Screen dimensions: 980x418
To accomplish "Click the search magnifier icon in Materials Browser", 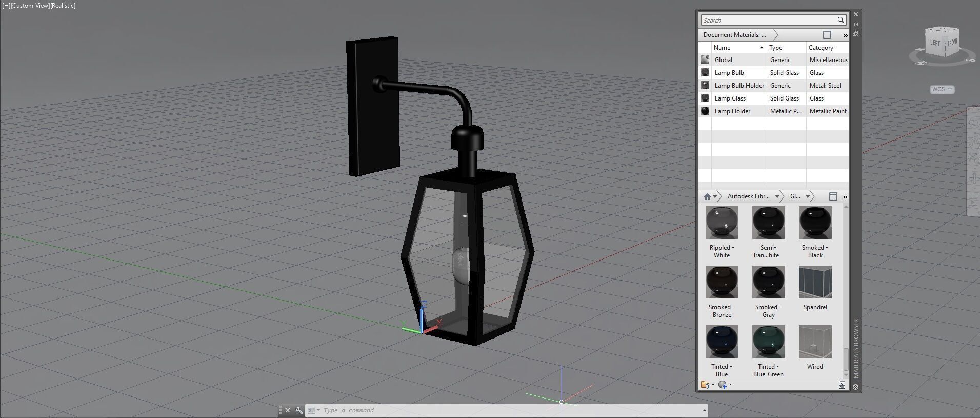I will [x=841, y=20].
